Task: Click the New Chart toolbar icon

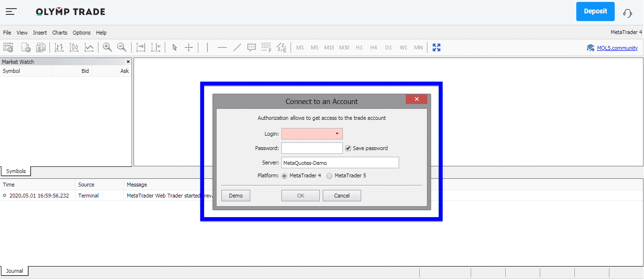Action: (x=8, y=47)
